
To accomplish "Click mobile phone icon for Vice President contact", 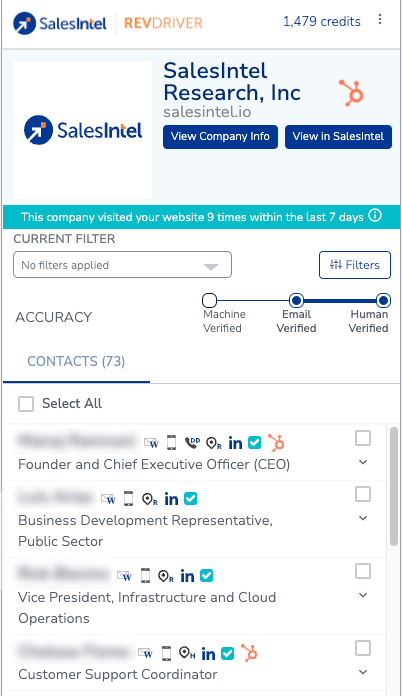I will [x=145, y=576].
